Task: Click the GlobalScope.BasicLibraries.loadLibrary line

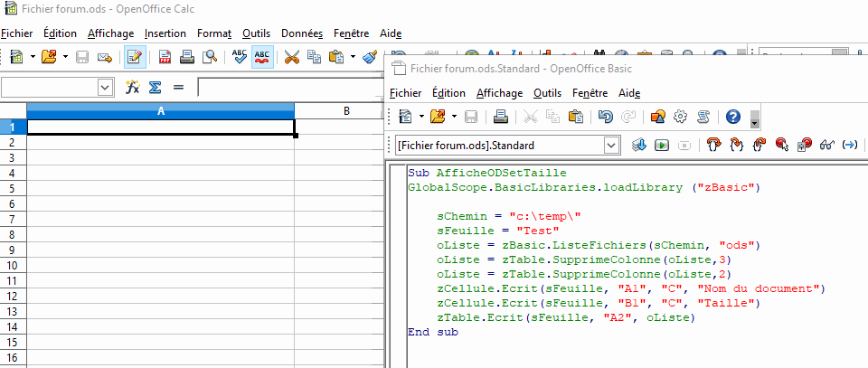Action: pyautogui.click(x=585, y=187)
